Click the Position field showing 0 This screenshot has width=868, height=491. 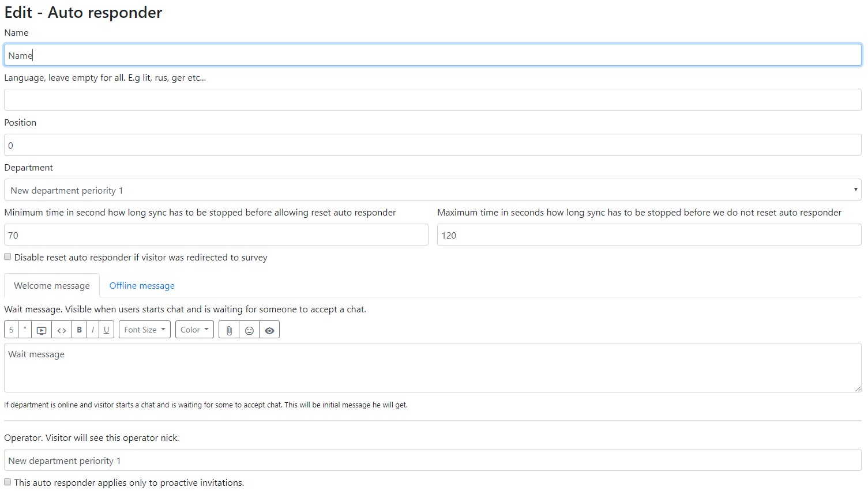(433, 145)
